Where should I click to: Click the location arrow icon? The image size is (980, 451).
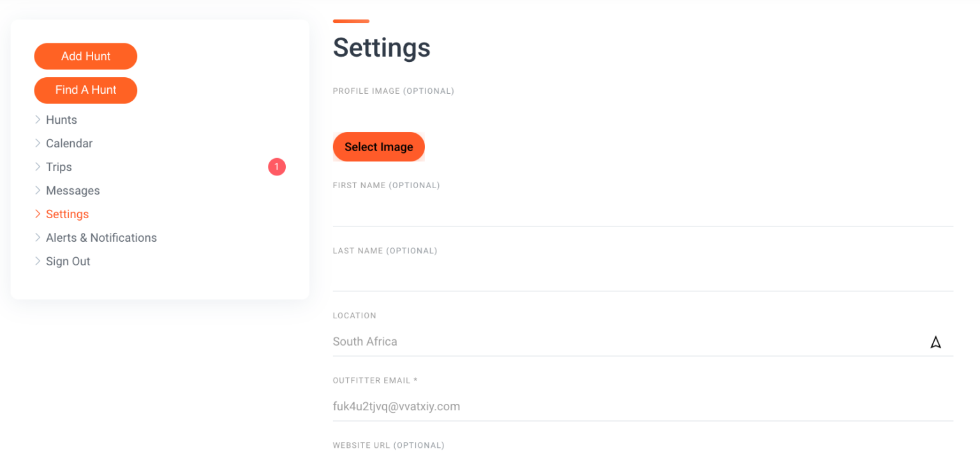935,342
